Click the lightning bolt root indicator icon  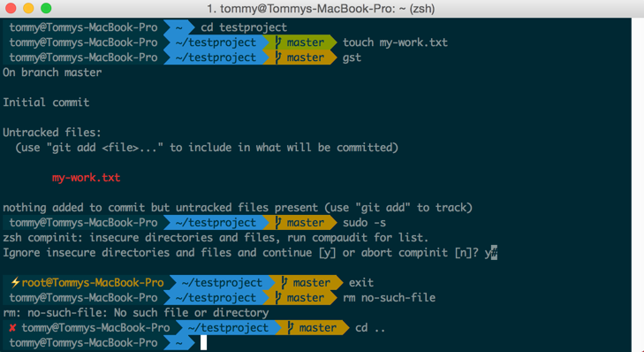[x=15, y=282]
